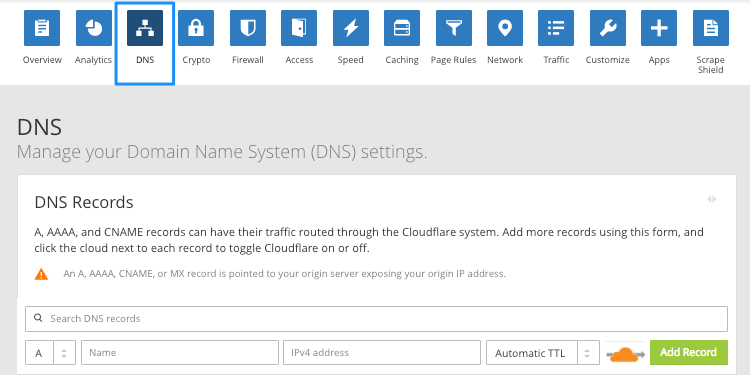Click the Page Rules label
This screenshot has width=750, height=375.
(453, 60)
